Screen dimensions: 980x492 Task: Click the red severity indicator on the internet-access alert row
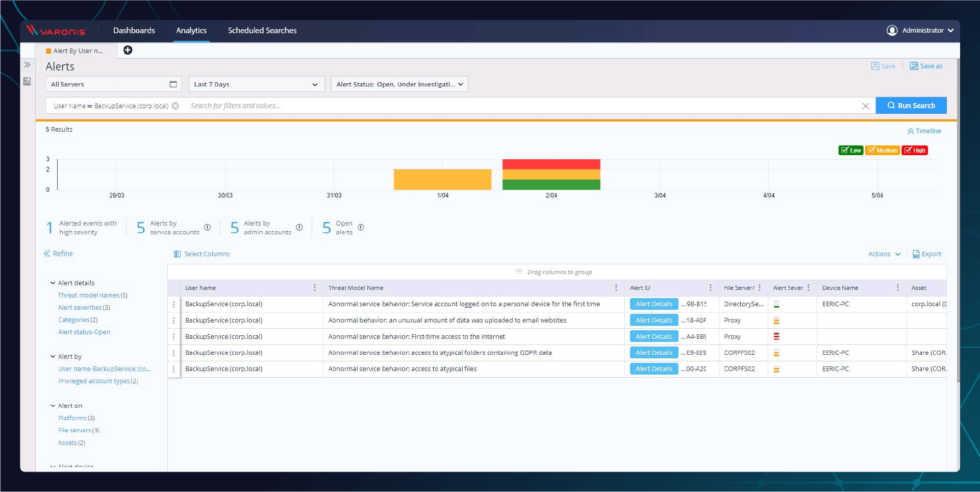pyautogui.click(x=776, y=336)
